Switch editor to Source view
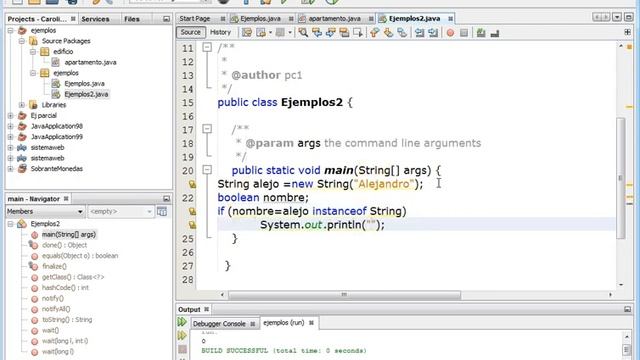This screenshot has width=640, height=360. pos(191,32)
